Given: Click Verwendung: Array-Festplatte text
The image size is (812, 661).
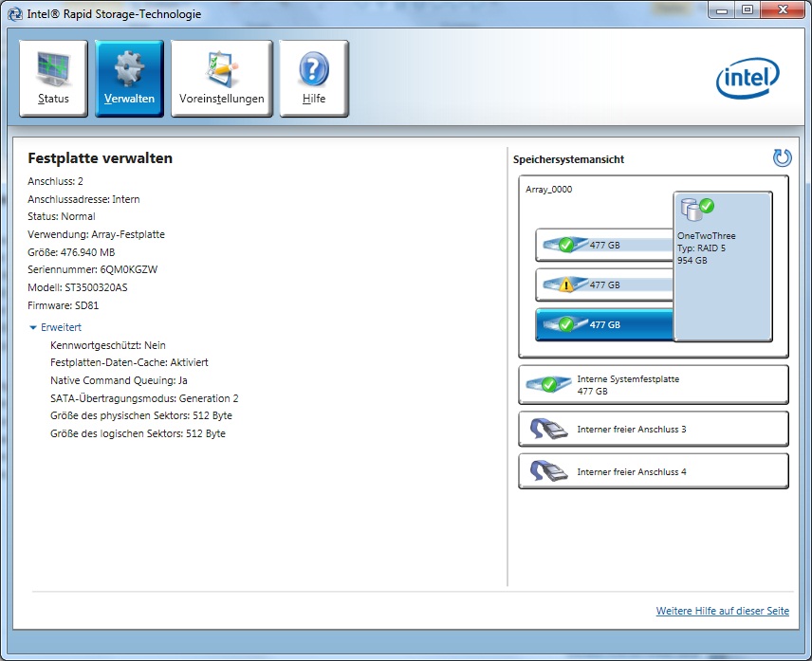Looking at the screenshot, I should click(97, 234).
